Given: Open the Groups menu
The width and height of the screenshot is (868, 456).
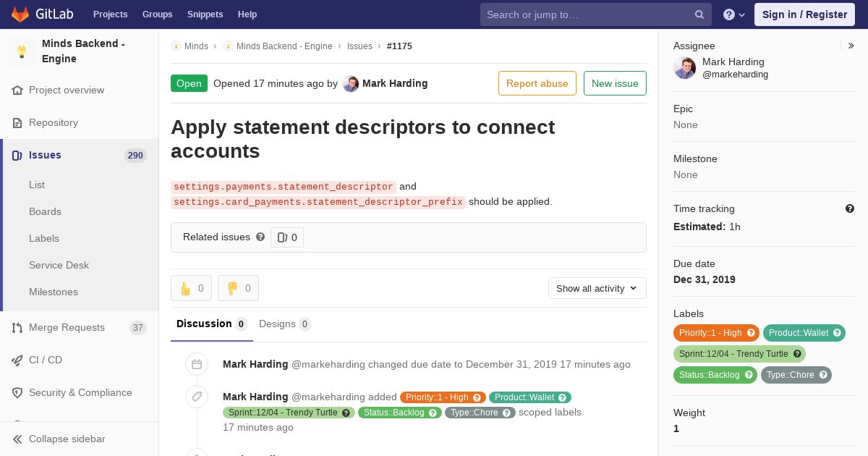Looking at the screenshot, I should pyautogui.click(x=158, y=14).
